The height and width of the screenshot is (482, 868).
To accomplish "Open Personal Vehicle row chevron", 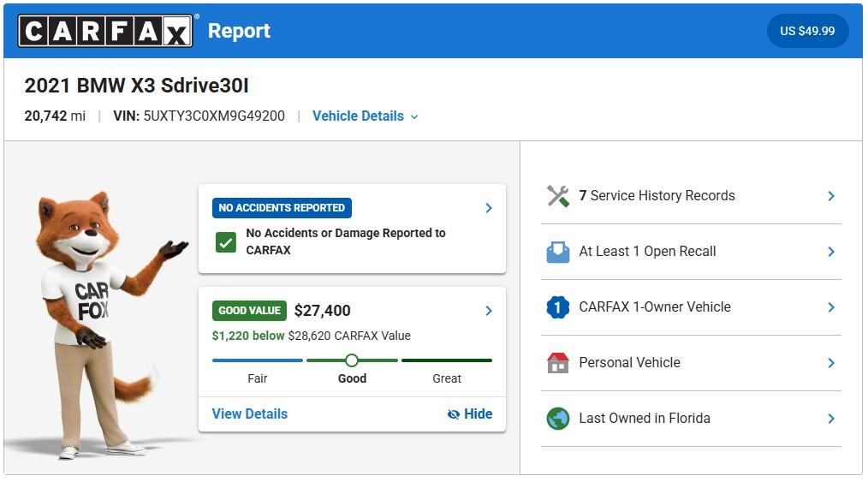I will (x=831, y=363).
